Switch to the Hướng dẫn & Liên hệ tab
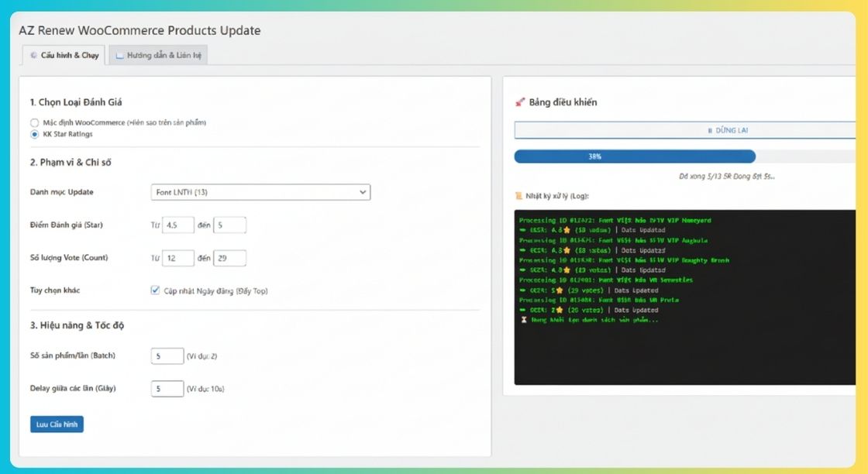 [x=157, y=55]
